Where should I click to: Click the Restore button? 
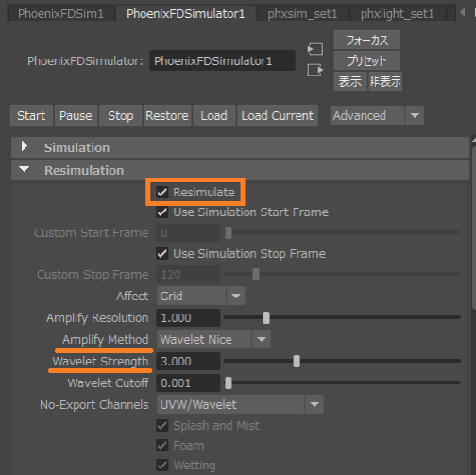point(167,115)
